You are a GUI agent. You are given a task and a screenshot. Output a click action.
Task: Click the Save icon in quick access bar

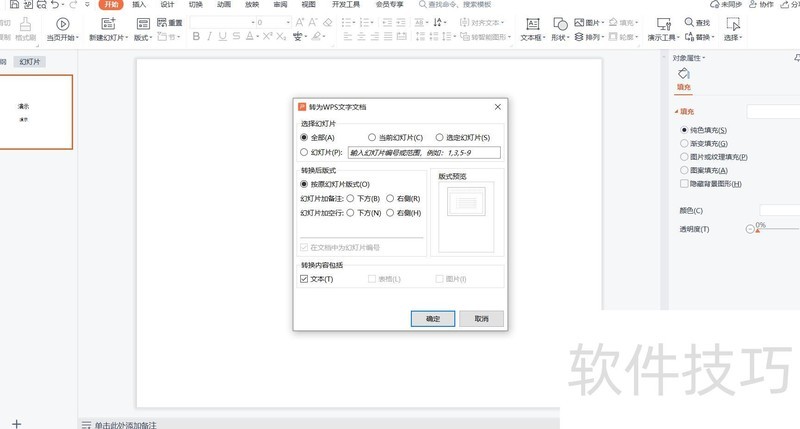tap(15, 5)
